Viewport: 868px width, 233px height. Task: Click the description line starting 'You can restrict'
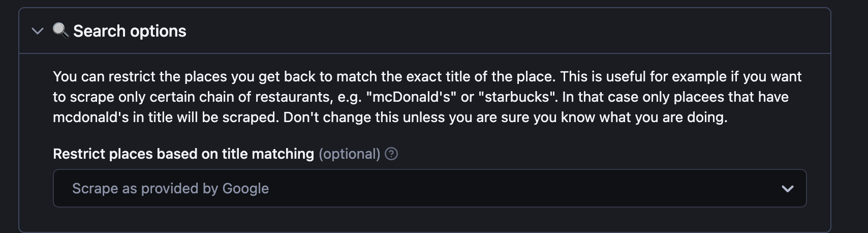[427, 77]
